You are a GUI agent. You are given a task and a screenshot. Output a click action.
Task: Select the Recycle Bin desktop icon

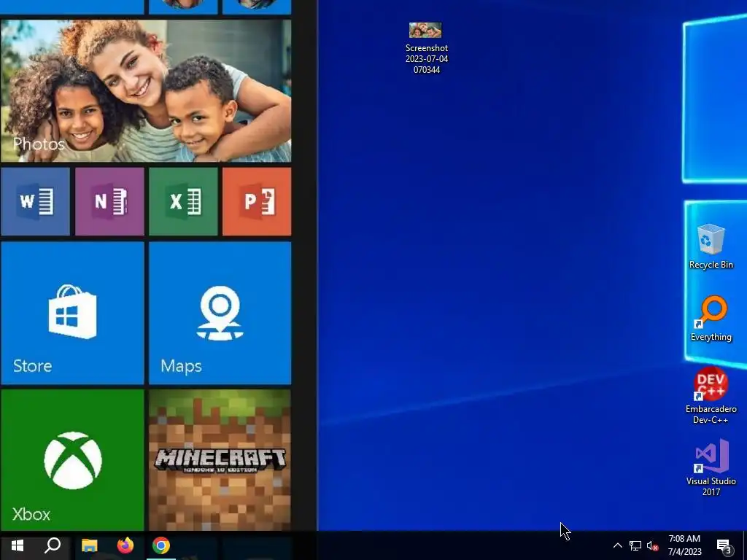[711, 246]
